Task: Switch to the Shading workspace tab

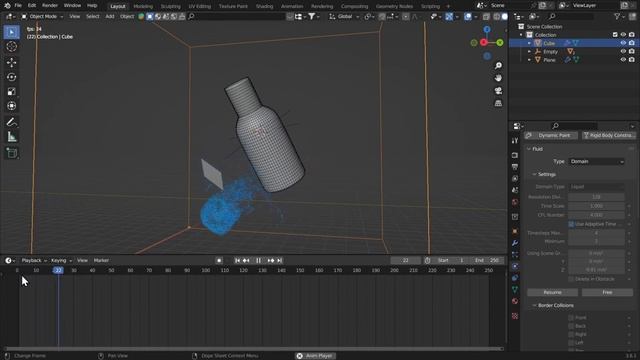Action: (264, 6)
